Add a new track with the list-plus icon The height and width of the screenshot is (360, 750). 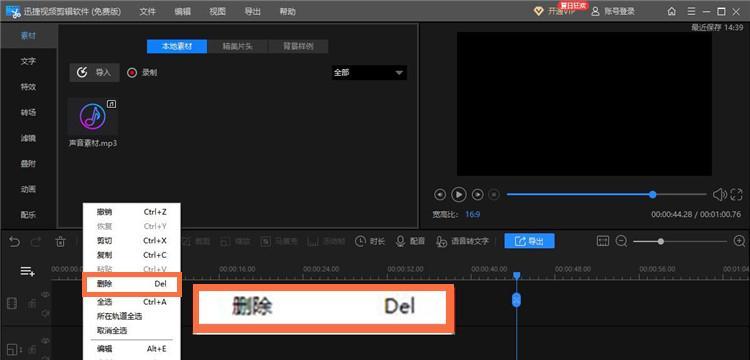(x=27, y=272)
